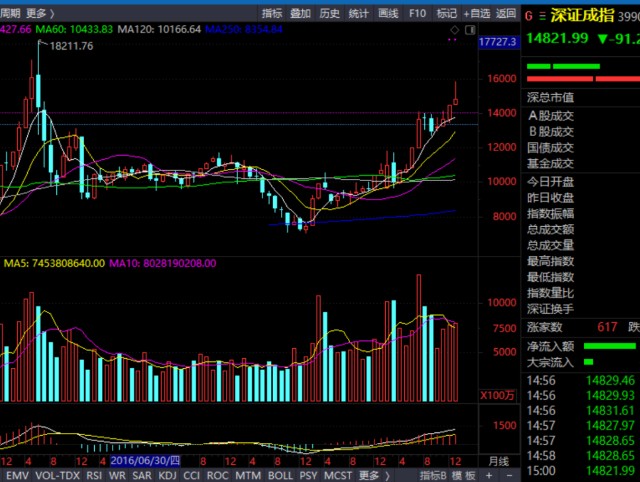640x482 pixels.
Task: Click the 2016/06/30 date marker
Action: pyautogui.click(x=145, y=460)
